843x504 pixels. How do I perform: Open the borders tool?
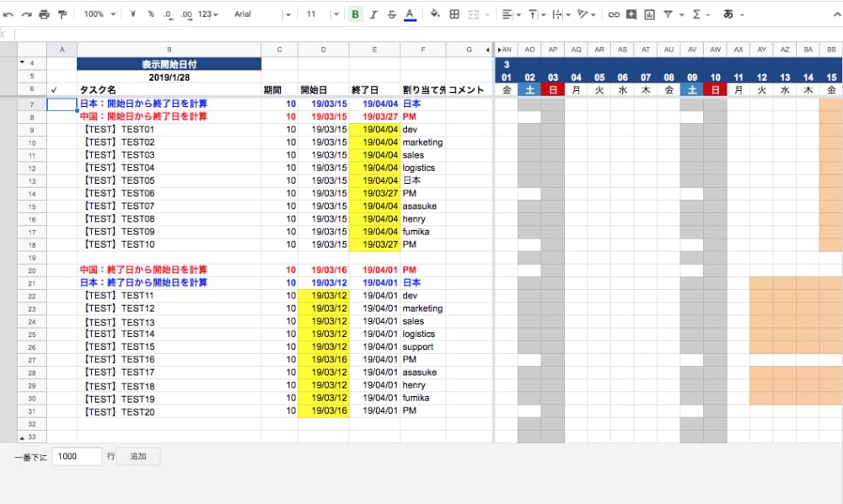[454, 14]
